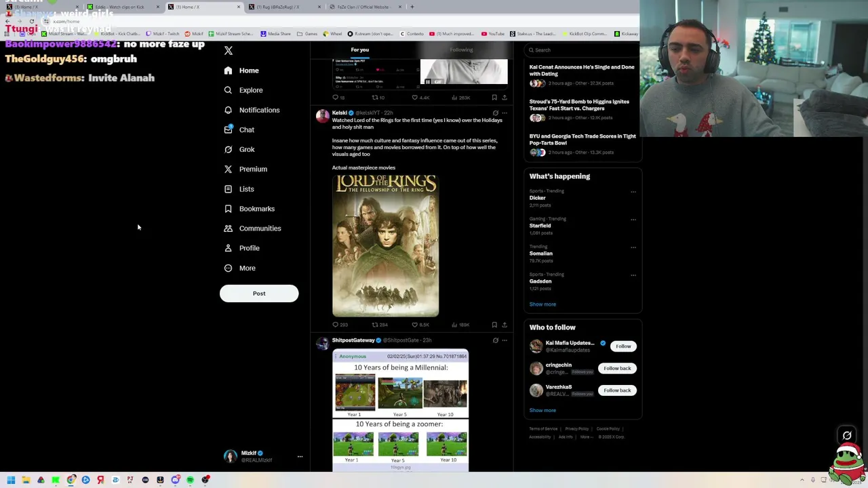The width and height of the screenshot is (868, 488).
Task: Open more options on ShitpostGateway's post
Action: click(504, 340)
